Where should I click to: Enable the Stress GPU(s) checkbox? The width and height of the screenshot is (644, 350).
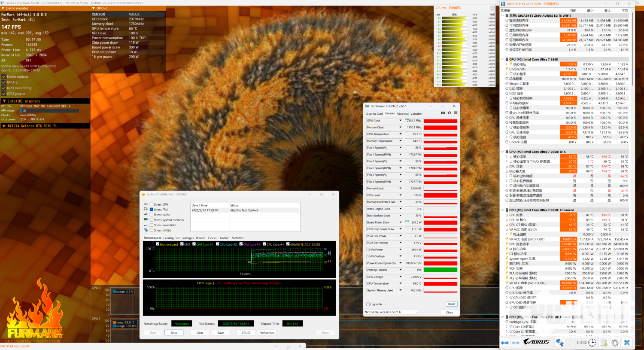pos(152,230)
